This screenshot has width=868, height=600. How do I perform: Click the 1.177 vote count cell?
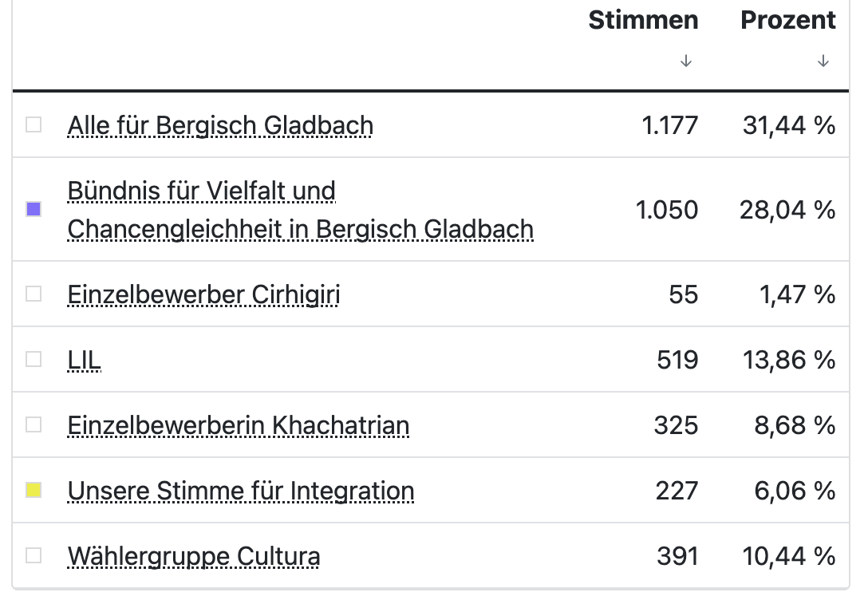669,126
